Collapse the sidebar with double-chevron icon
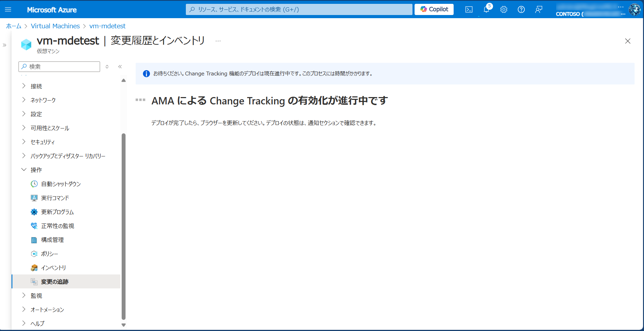The width and height of the screenshot is (644, 331). [x=120, y=66]
